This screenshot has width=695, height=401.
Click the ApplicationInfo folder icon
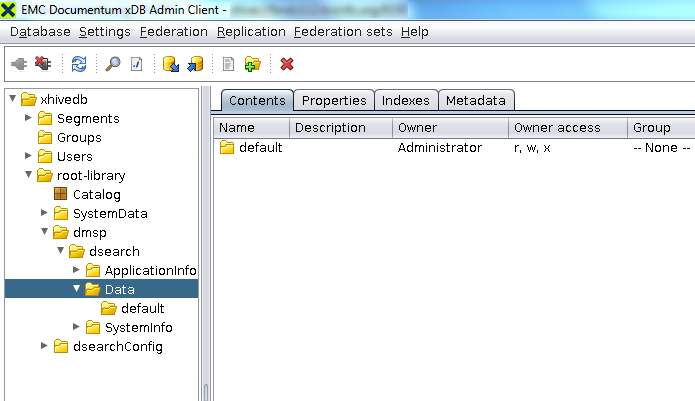[x=93, y=270]
